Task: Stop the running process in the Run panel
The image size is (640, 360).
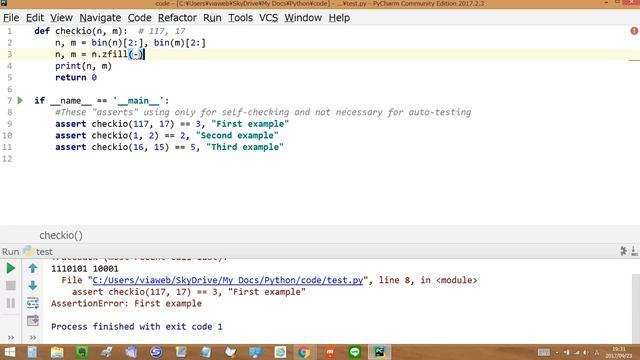Action: pyautogui.click(x=11, y=285)
